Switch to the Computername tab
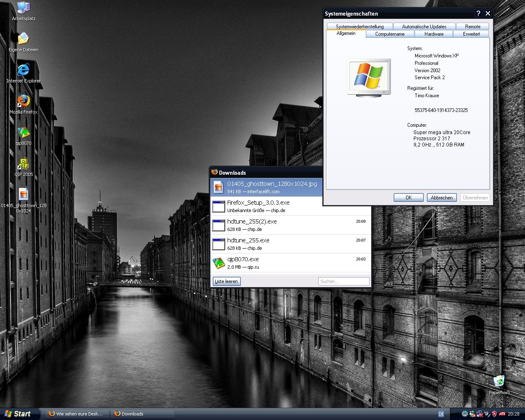Image resolution: width=525 pixels, height=420 pixels. [x=390, y=34]
